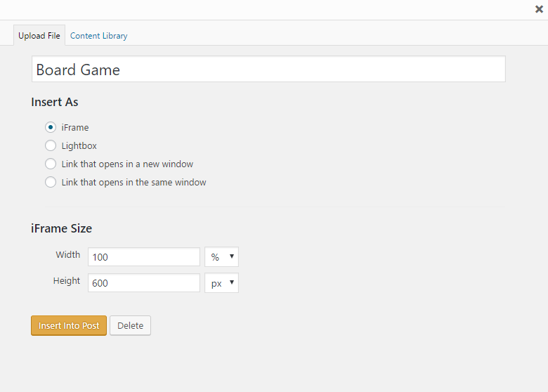Click the Delete button
Screen dimensions: 548x392
(x=130, y=325)
